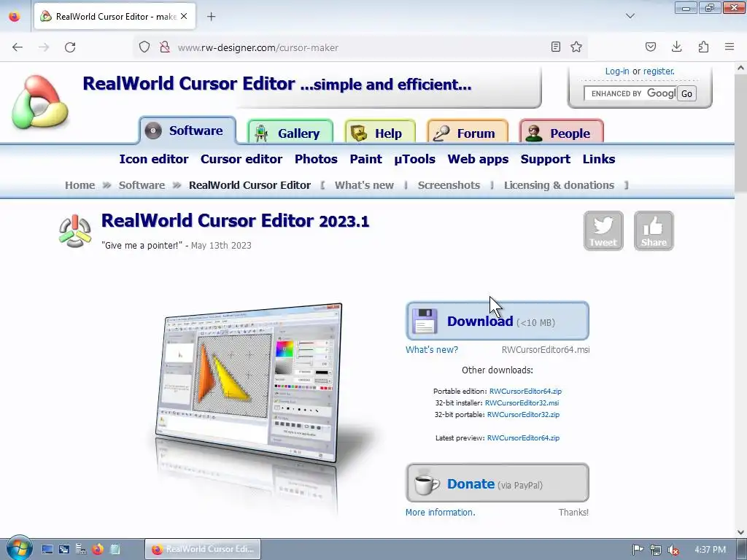Select the RealWorld Cursor Editor taskbar button
747x560 pixels.
[203, 549]
